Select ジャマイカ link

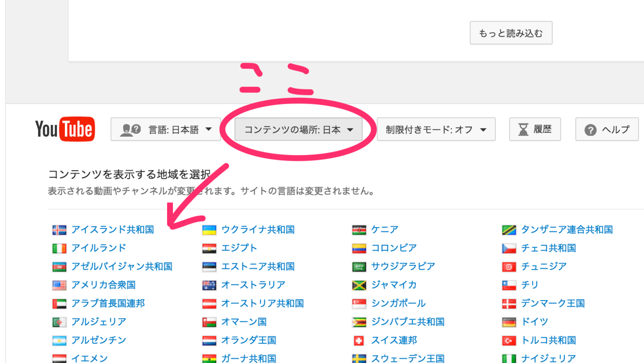(394, 285)
